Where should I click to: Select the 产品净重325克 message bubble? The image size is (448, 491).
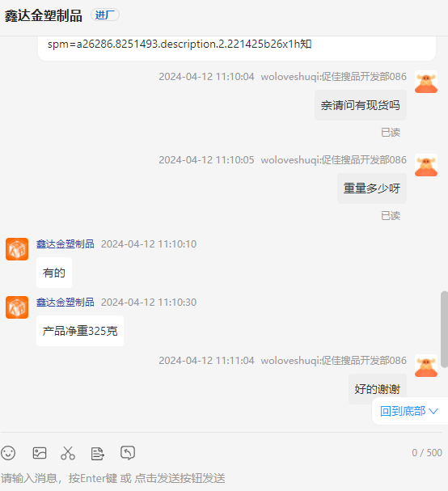pos(80,331)
